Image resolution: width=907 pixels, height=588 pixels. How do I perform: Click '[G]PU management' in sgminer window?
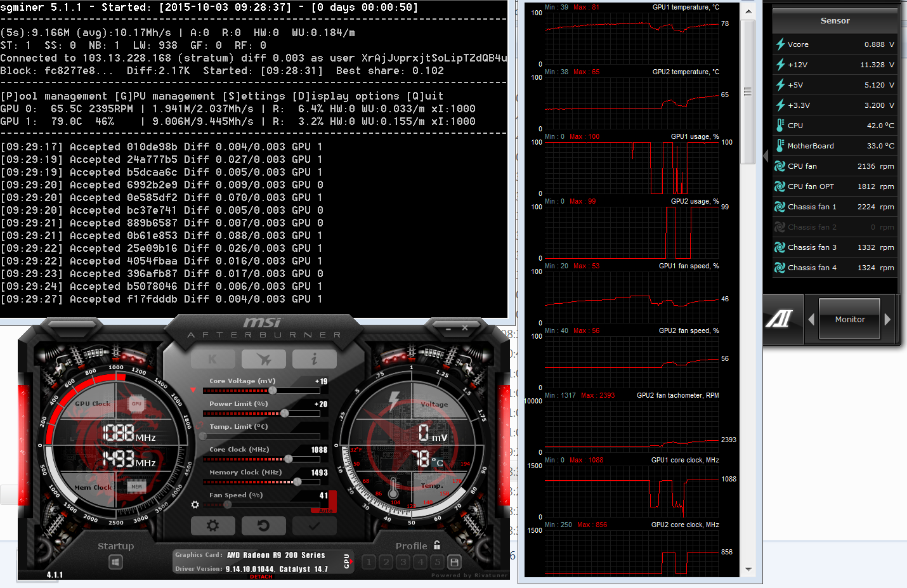point(165,96)
